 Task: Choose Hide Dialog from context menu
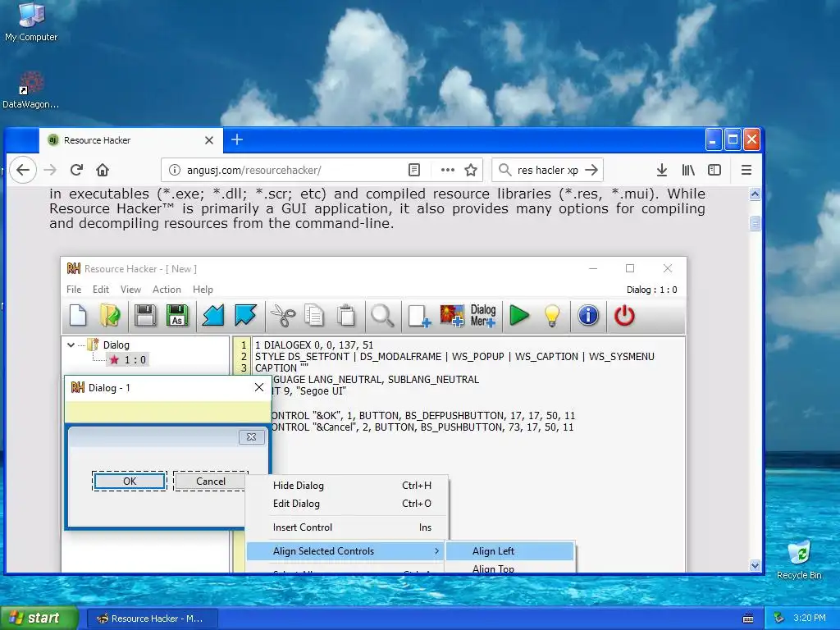(x=347, y=486)
